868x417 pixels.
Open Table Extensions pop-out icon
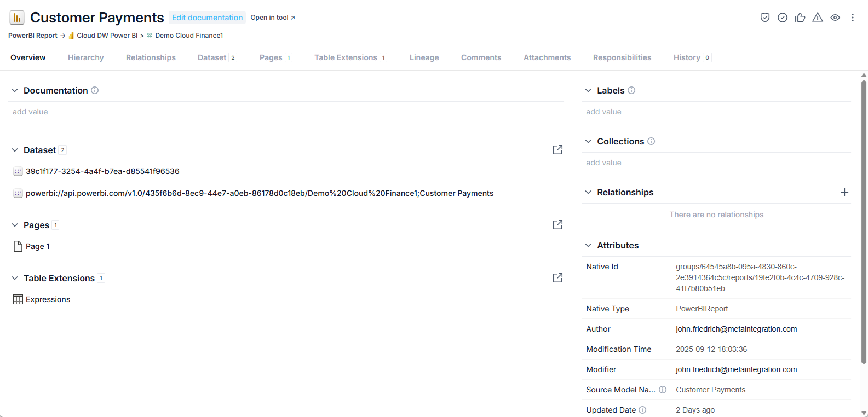coord(557,278)
